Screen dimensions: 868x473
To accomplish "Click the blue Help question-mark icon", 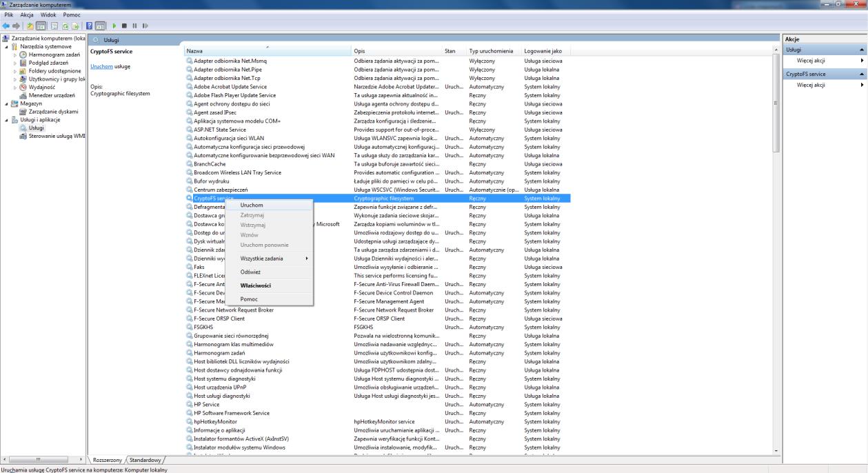I will tap(90, 26).
